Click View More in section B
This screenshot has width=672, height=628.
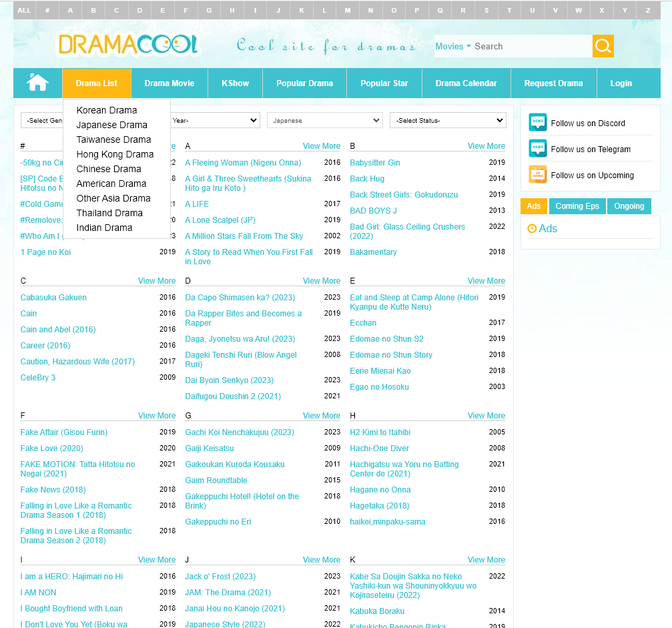point(486,145)
